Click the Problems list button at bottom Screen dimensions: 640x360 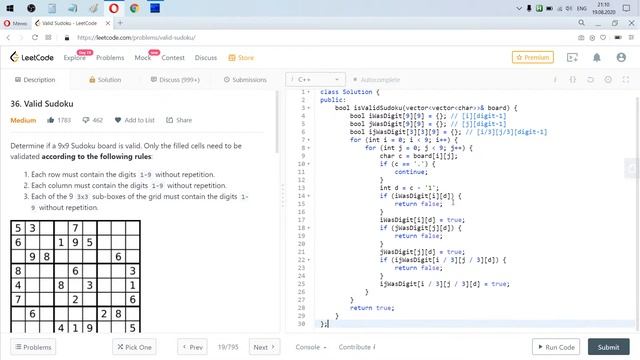(33, 347)
